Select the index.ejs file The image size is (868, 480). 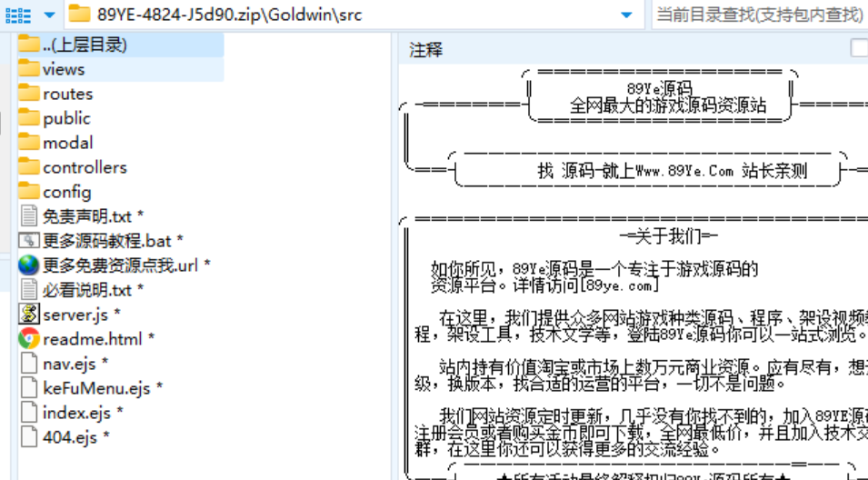[x=76, y=413]
